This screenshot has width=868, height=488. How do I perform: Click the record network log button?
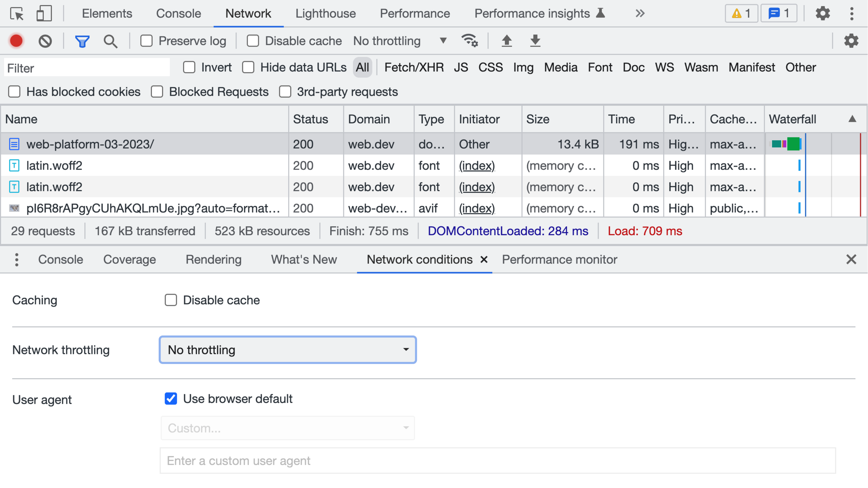pyautogui.click(x=16, y=41)
